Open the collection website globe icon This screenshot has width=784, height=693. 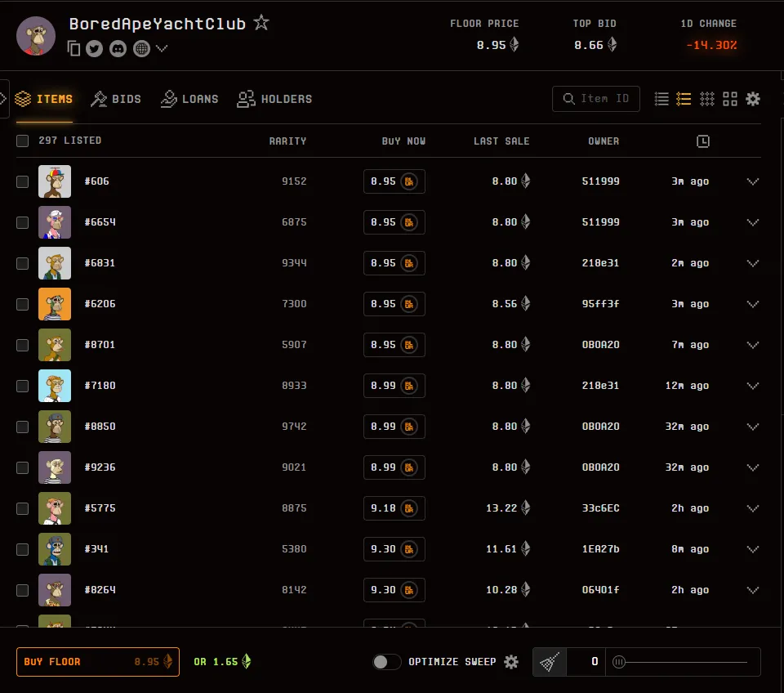point(141,48)
